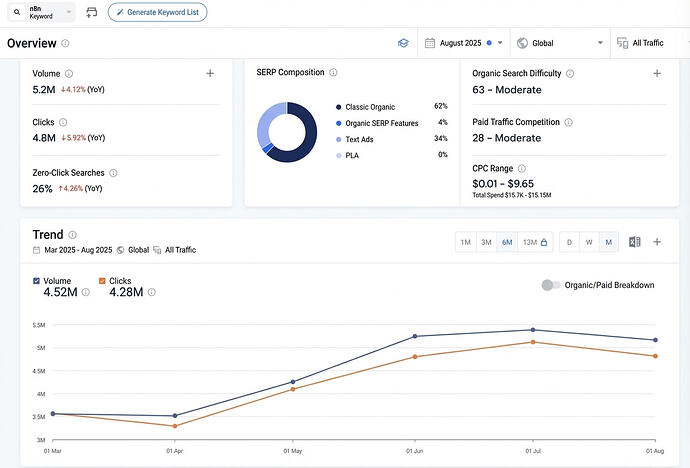The height and width of the screenshot is (468, 690).
Task: Click the plus icon beside Organic Search Difficulty
Action: pos(657,73)
